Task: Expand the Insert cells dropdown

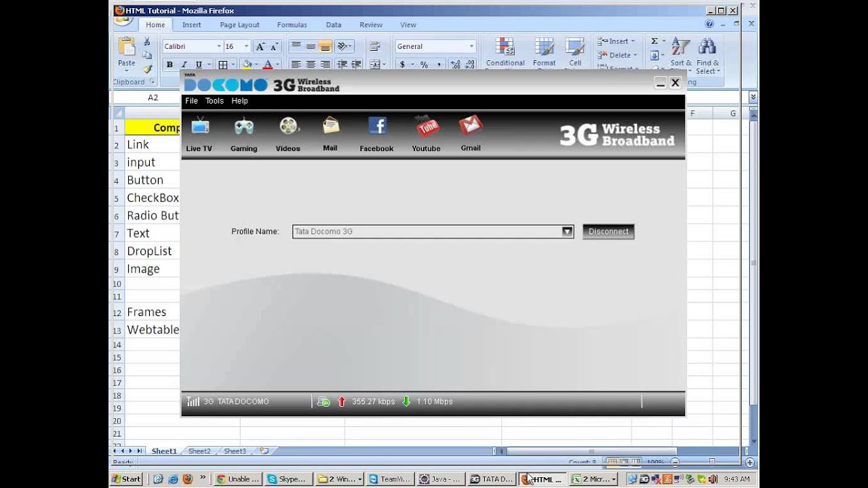Action: (x=633, y=41)
